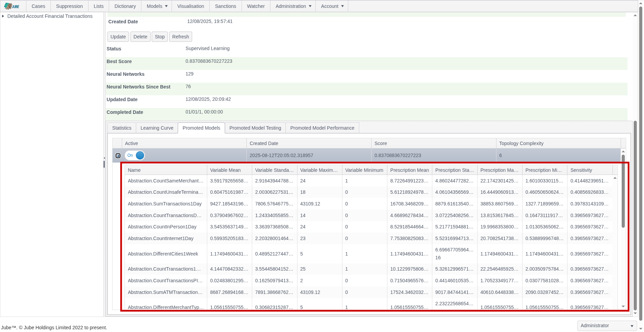Select the Abstraction.CountInternet1Day row
The image size is (644, 332).
pos(368,238)
